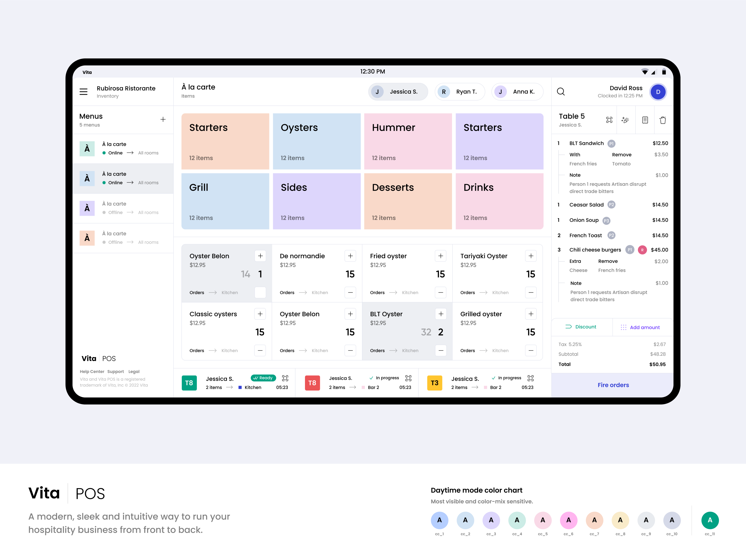746x560 pixels.
Task: Select the Jessica S. server chip
Action: click(x=398, y=92)
